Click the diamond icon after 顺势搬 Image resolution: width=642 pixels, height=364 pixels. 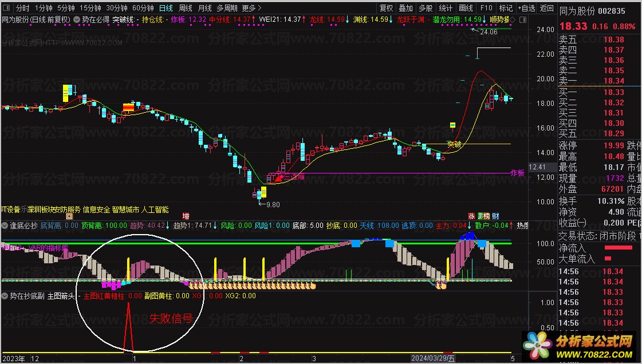(x=513, y=19)
